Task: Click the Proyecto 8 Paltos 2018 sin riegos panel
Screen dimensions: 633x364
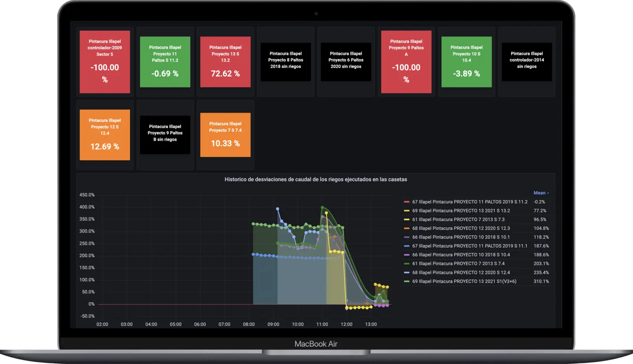Action: [x=286, y=62]
